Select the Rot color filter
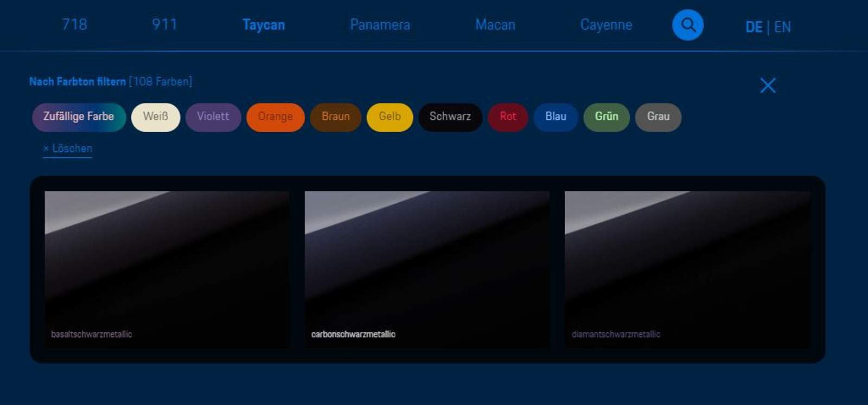 pyautogui.click(x=508, y=117)
